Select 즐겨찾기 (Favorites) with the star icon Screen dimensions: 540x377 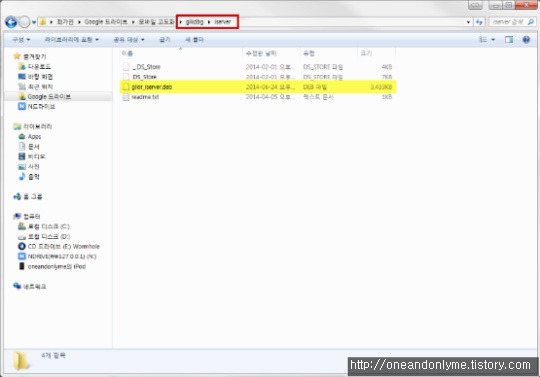coord(30,56)
